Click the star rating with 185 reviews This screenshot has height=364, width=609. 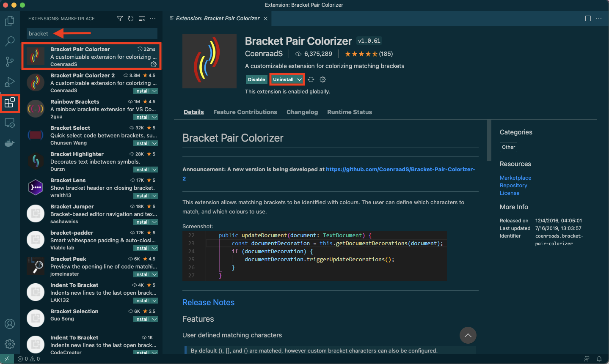[x=369, y=54]
